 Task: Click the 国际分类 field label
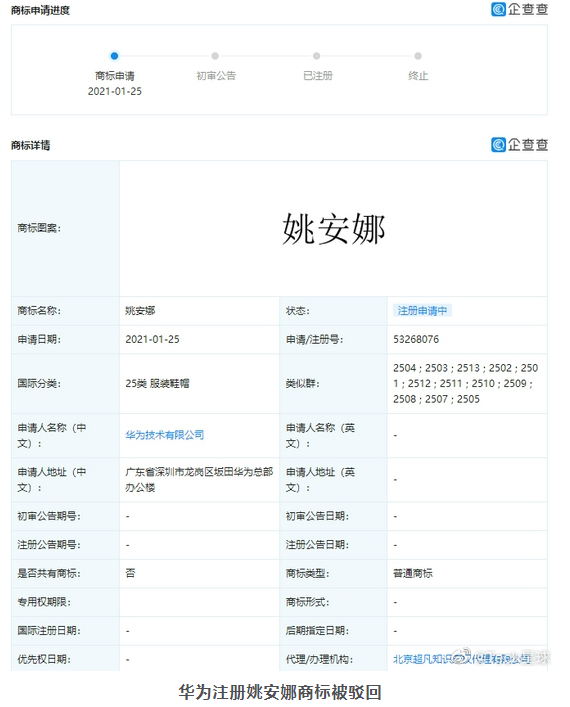tap(39, 384)
